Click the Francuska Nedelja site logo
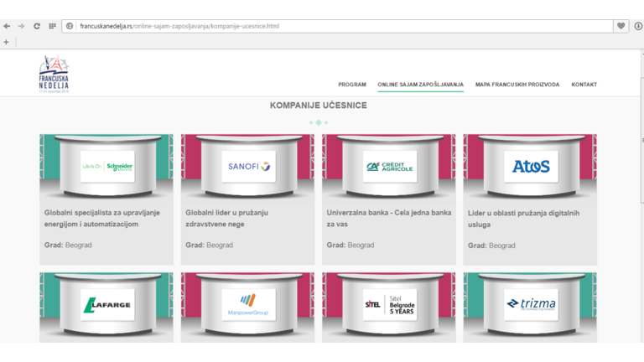644x362 pixels. click(x=54, y=75)
